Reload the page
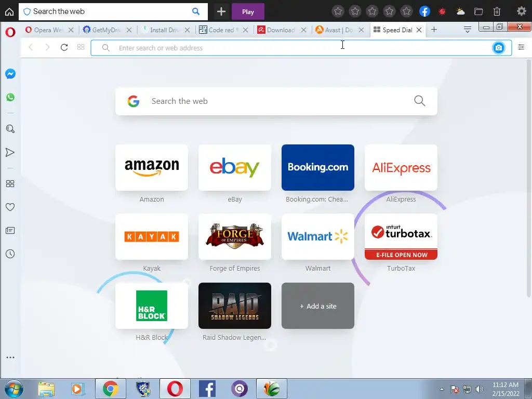Image resolution: width=532 pixels, height=399 pixels. click(64, 47)
